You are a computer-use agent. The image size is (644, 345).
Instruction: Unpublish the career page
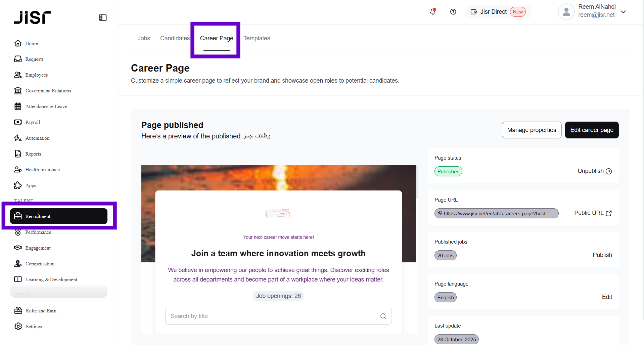[x=594, y=171]
